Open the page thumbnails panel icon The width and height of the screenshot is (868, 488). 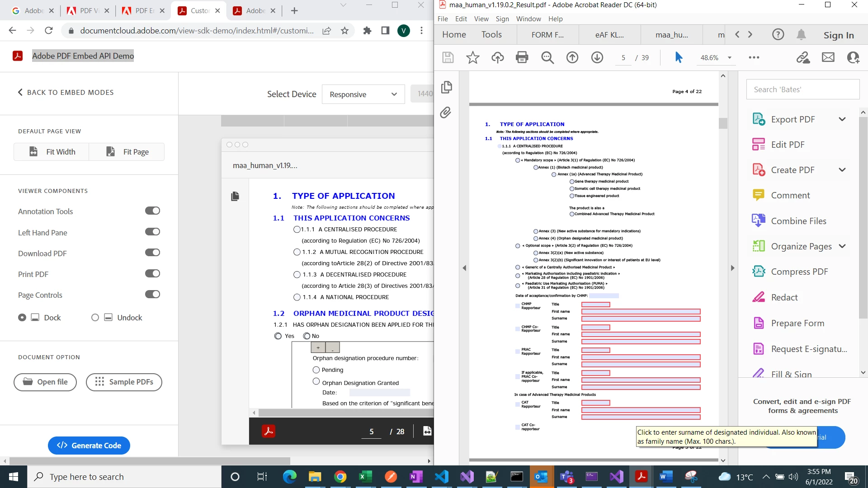pyautogui.click(x=446, y=87)
